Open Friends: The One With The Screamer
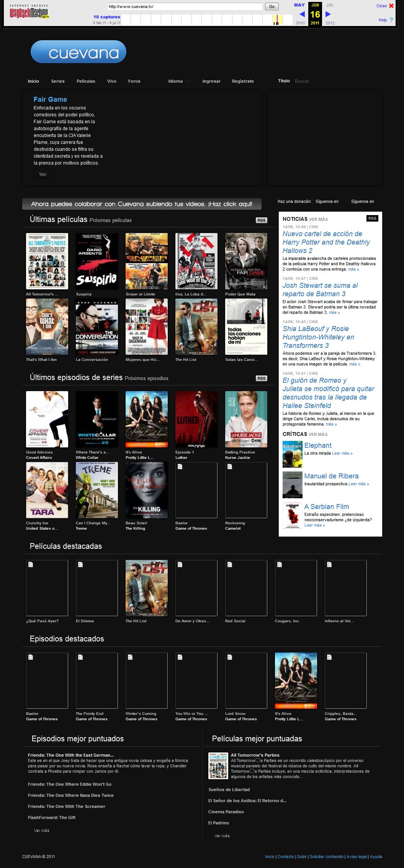The height and width of the screenshot is (868, 404). coord(67,806)
